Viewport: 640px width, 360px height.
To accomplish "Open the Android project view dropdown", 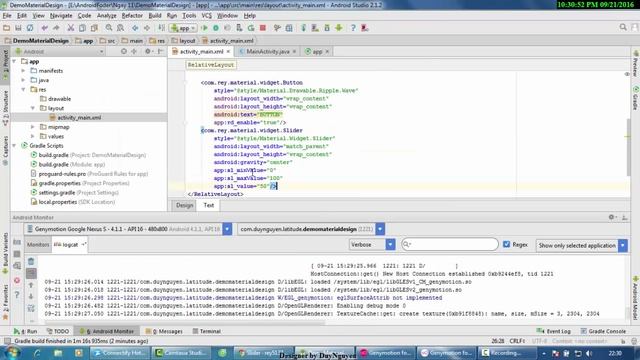I will [x=59, y=52].
